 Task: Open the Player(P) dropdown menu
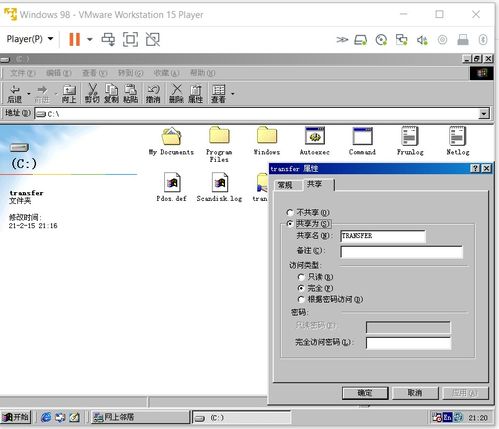pos(30,39)
